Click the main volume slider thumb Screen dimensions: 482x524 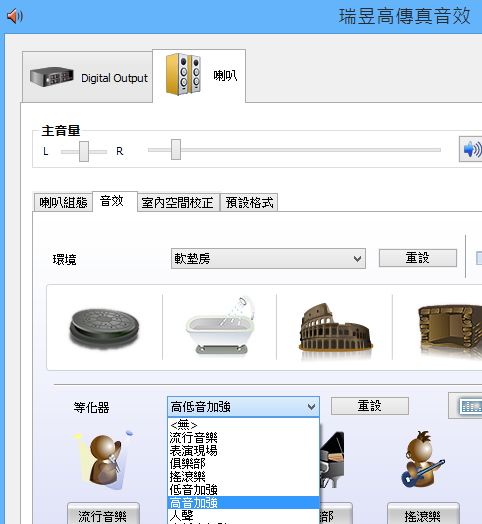click(176, 150)
